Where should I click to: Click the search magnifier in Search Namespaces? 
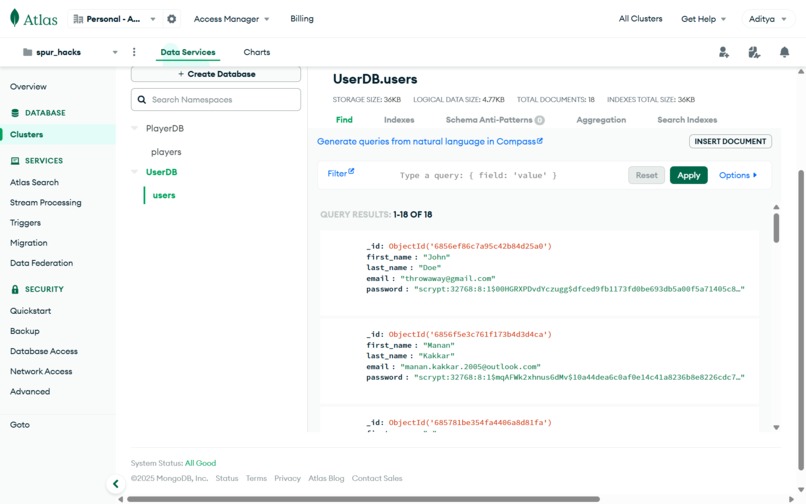142,100
